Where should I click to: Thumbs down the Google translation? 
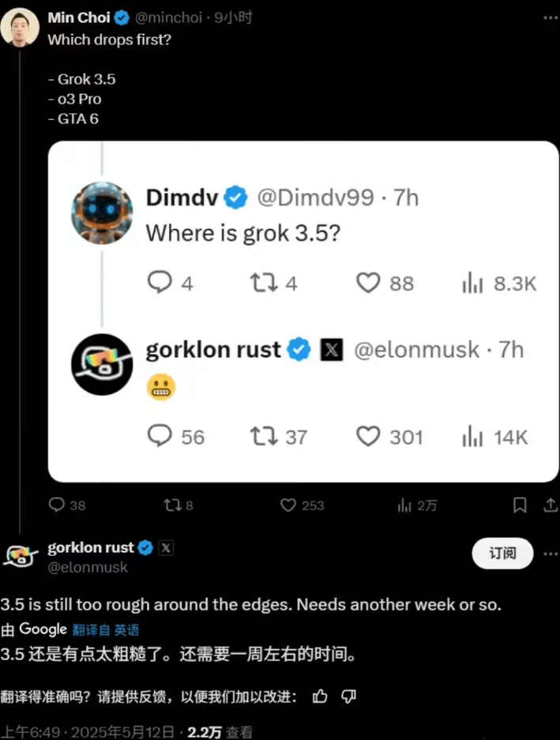coord(348,696)
